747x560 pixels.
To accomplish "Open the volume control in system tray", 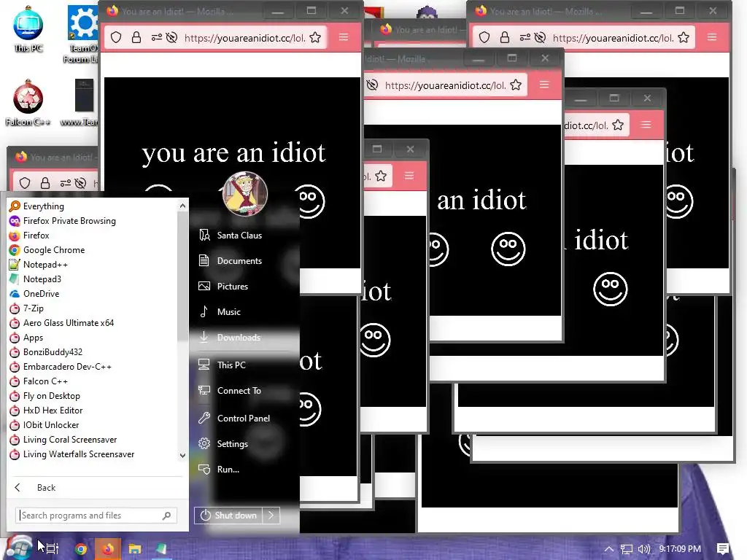I will coord(643,548).
